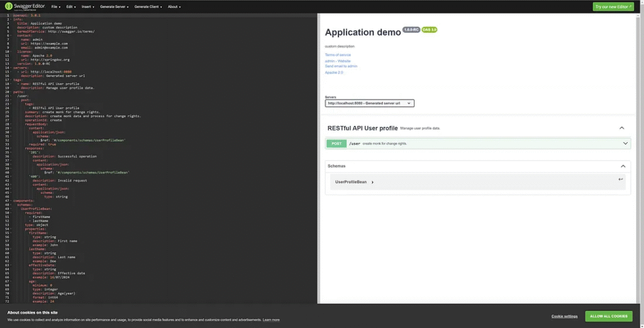Click the 'title: Application demo' code line
The width and height of the screenshot is (644, 328).
click(40, 23)
